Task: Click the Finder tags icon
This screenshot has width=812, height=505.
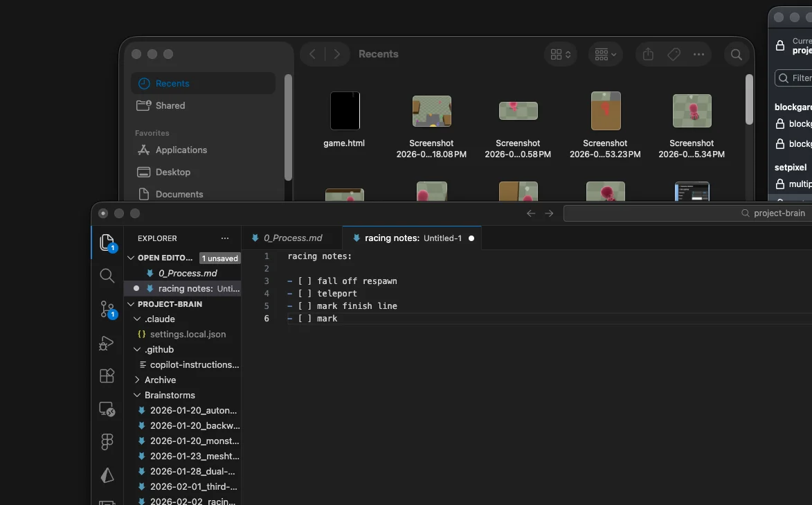Action: click(x=673, y=54)
